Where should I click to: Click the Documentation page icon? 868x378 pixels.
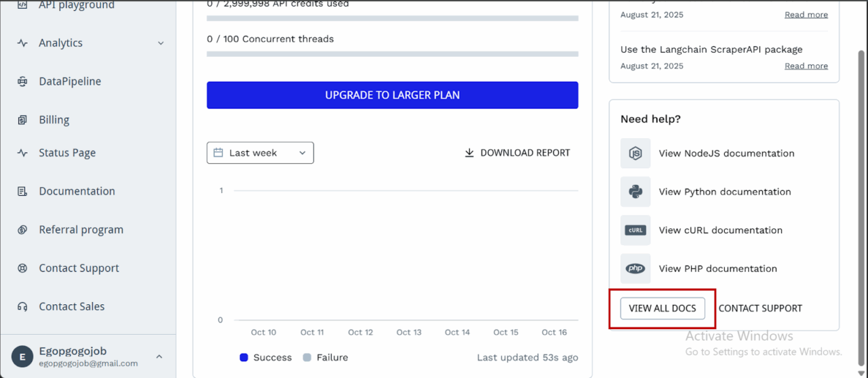pos(22,191)
